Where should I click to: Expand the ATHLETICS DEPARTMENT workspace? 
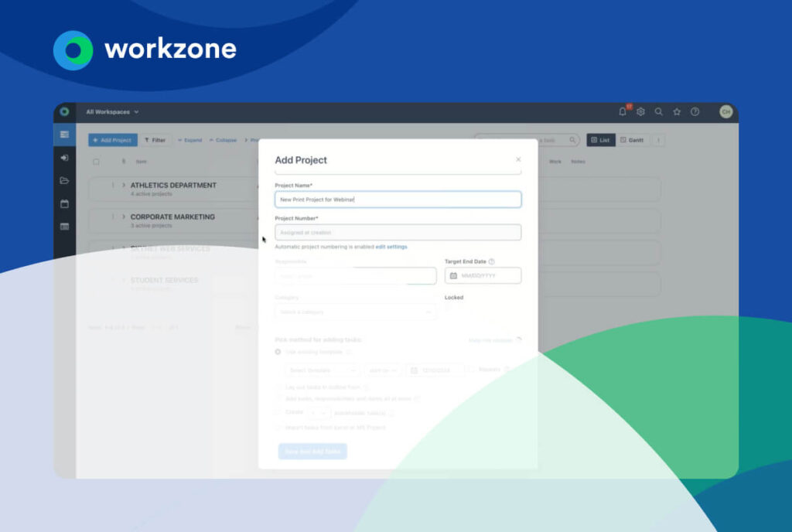[x=123, y=186]
